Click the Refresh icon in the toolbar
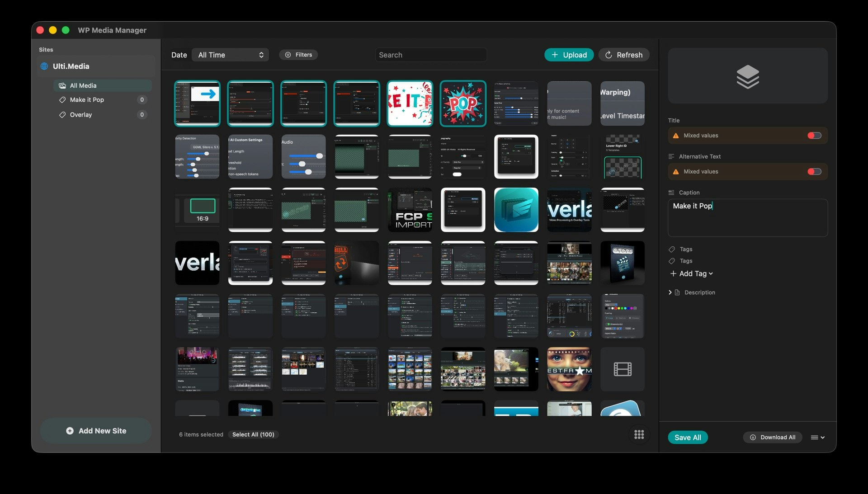 [609, 55]
